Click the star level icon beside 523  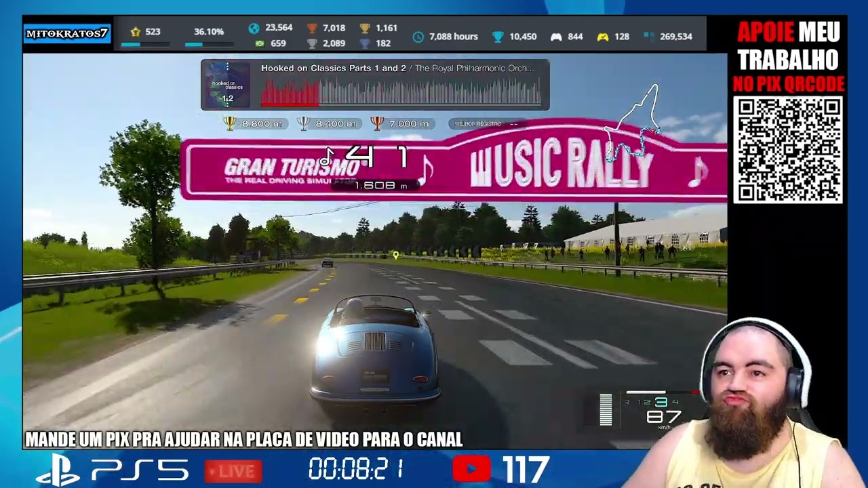(135, 32)
